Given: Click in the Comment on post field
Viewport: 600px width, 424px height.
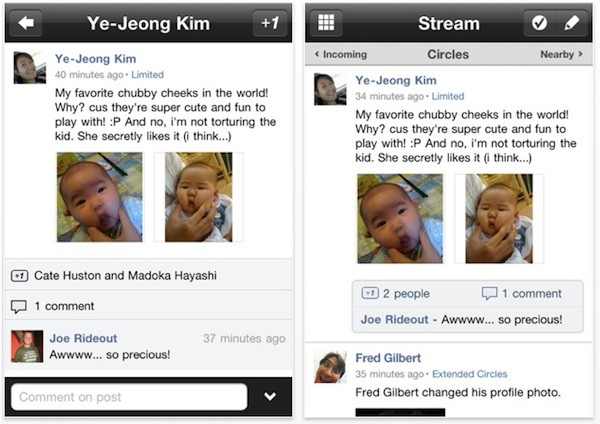Looking at the screenshot, I should coord(129,397).
